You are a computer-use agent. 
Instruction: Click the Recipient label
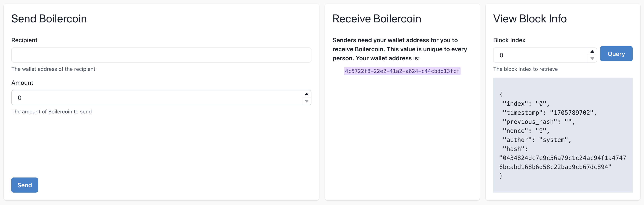(24, 40)
